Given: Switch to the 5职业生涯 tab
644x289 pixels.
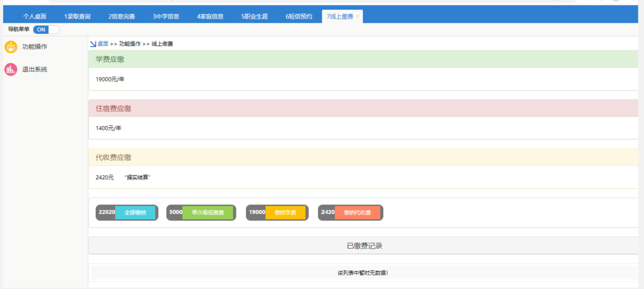Looking at the screenshot, I should (x=255, y=16).
